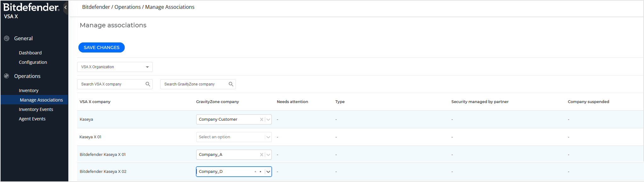Open Agent Events page link

click(x=32, y=119)
